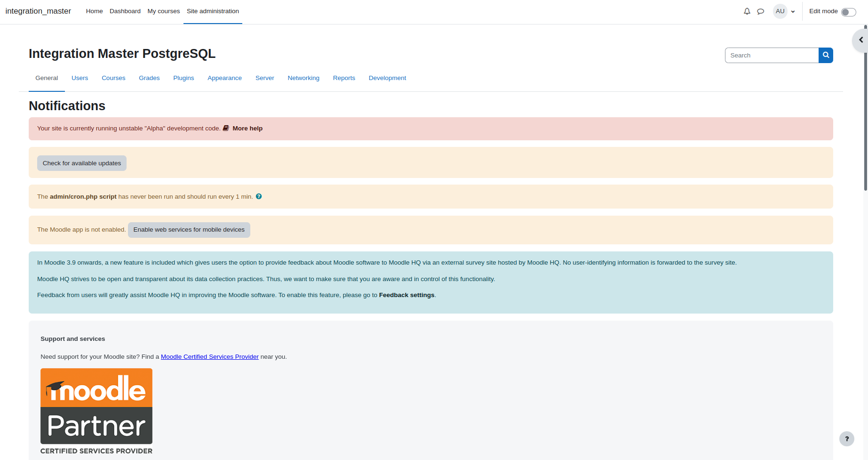The image size is (868, 460).
Task: Switch to the Plugins tab
Action: 183,78
